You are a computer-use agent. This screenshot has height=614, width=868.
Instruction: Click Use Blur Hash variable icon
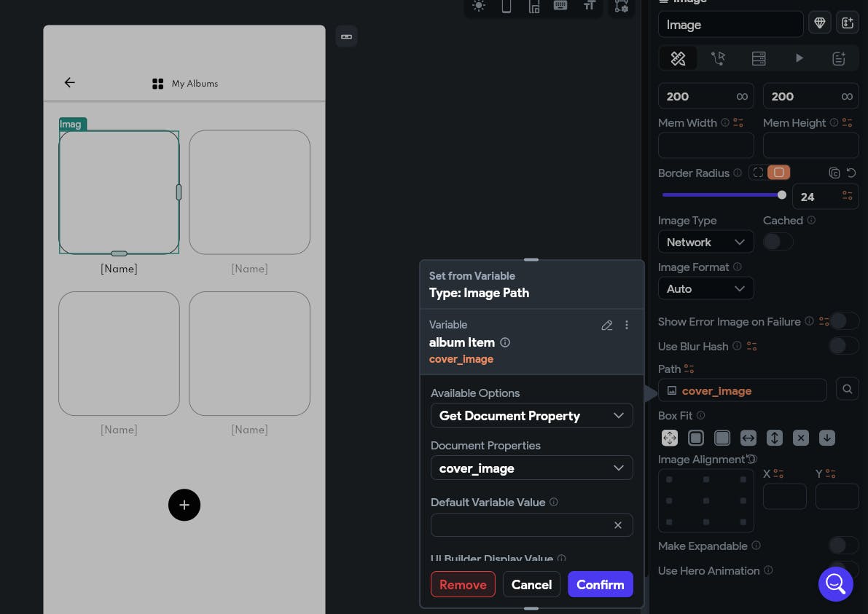click(751, 346)
